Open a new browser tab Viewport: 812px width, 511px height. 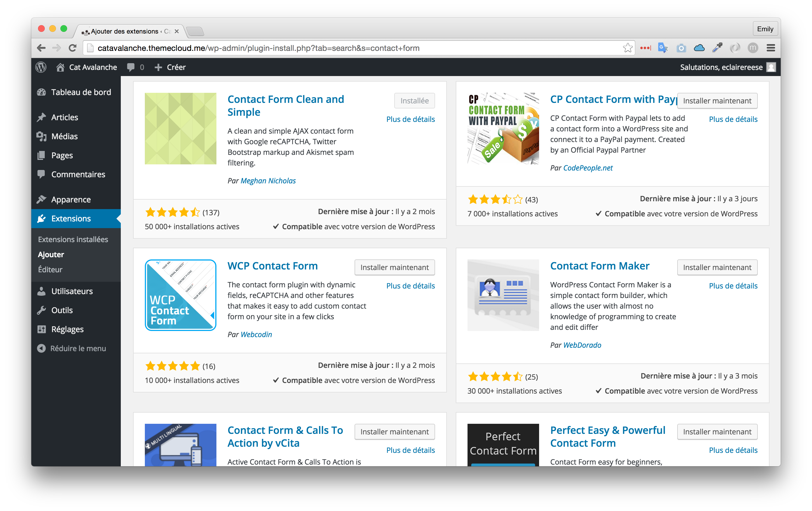(x=195, y=31)
